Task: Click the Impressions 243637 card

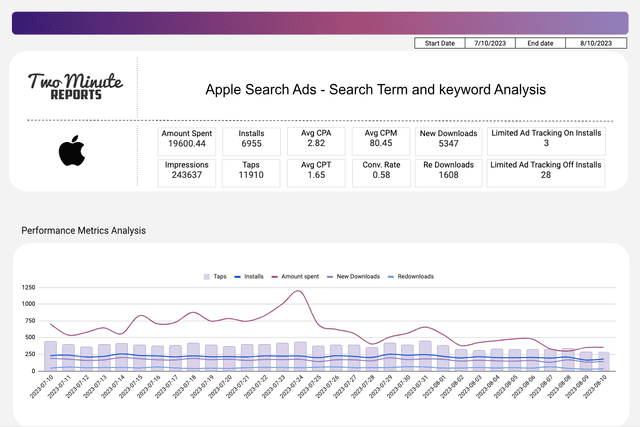Action: [x=187, y=173]
